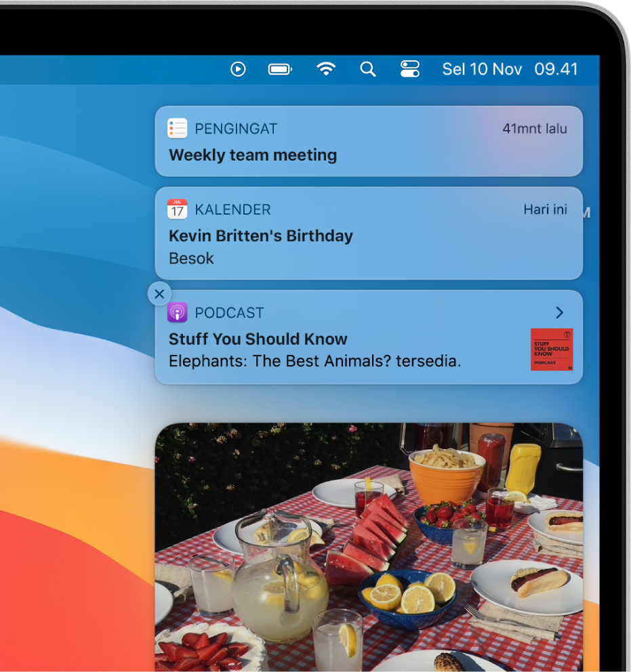Open Spotlight search from the menu bar
This screenshot has height=672, width=631.
pyautogui.click(x=367, y=69)
